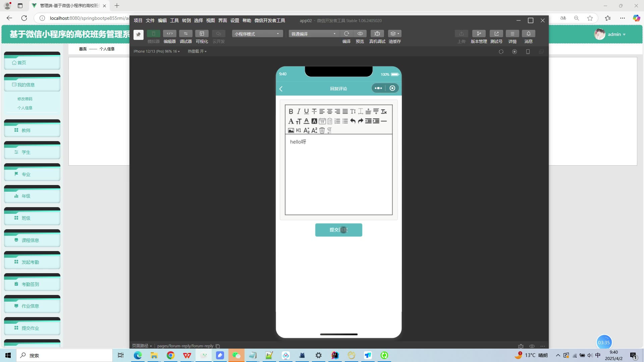The image size is (644, 362).
Task: Toggle bold formatting in reply editor
Action: tap(291, 111)
